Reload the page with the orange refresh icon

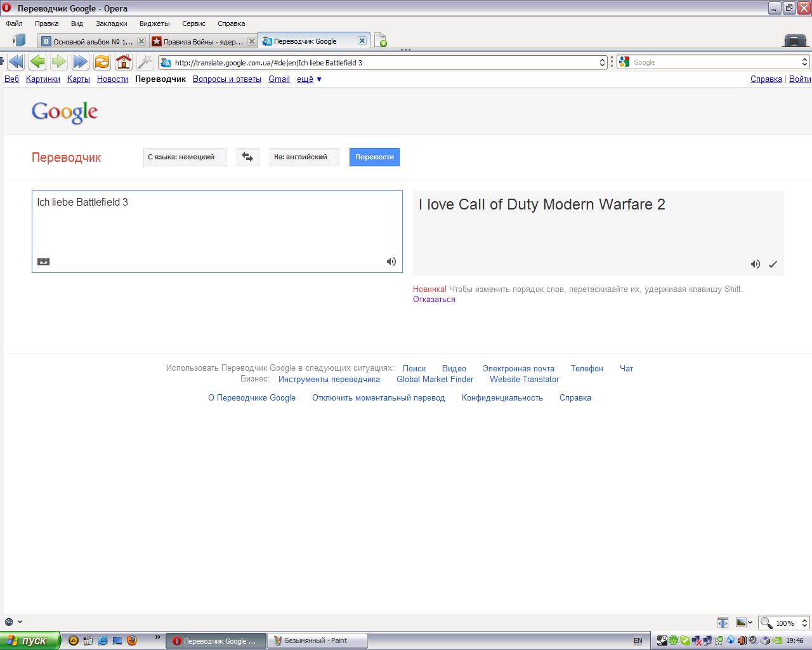101,62
